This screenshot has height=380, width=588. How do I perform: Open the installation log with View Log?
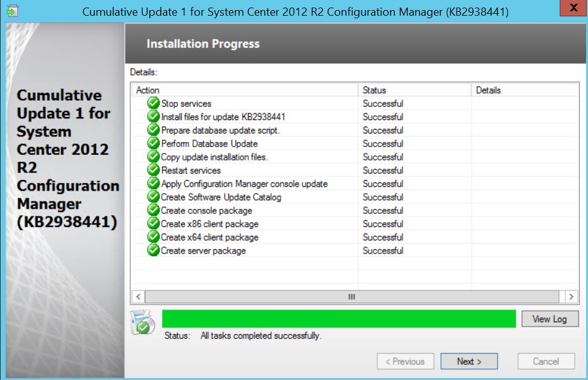coord(550,319)
